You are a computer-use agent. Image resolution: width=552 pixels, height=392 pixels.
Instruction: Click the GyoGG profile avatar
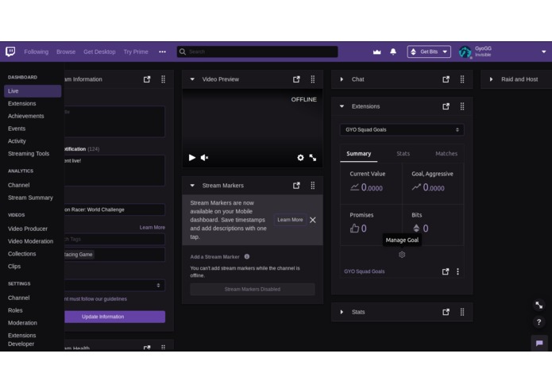click(465, 52)
